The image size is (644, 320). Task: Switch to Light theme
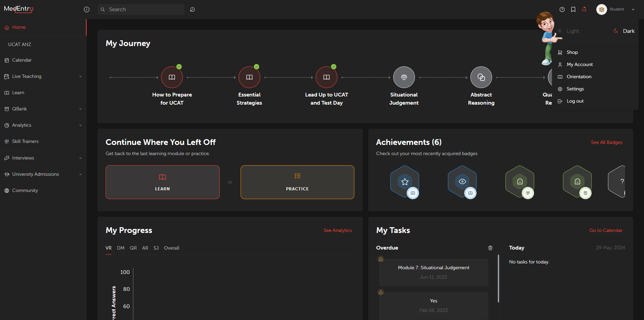click(x=569, y=31)
